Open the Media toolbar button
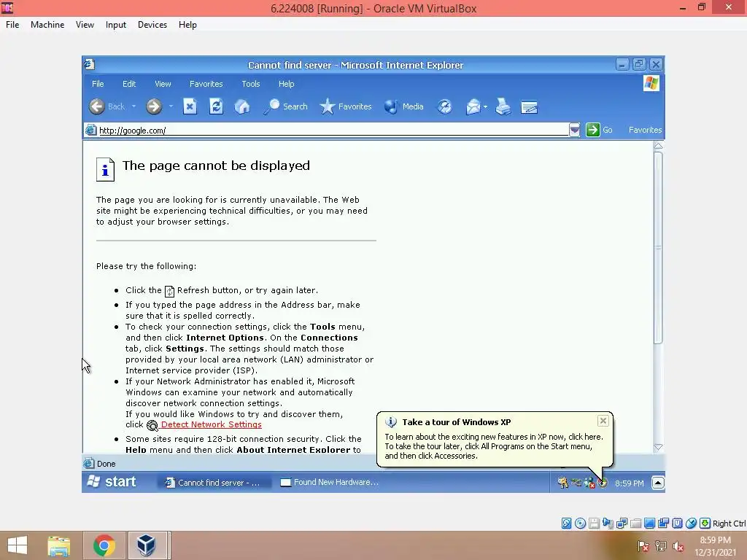 tap(404, 106)
